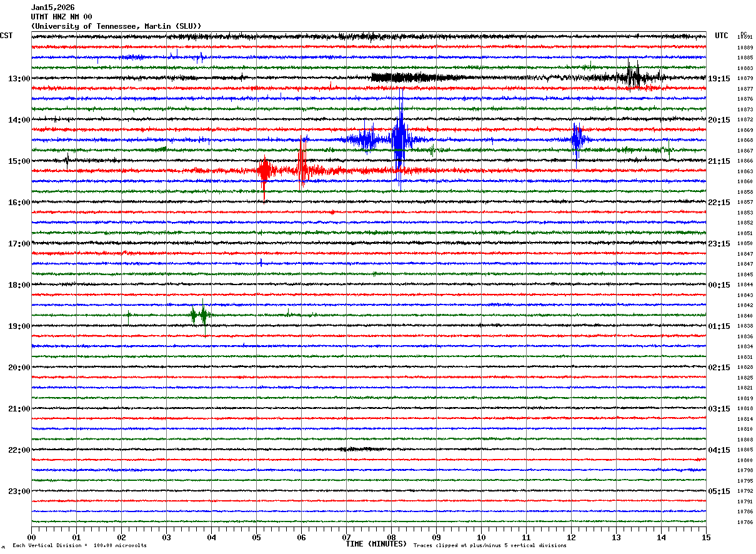This screenshot has width=756, height=554.
Task: Click the minute 00 tick label on bottom axis
Action: click(x=32, y=537)
